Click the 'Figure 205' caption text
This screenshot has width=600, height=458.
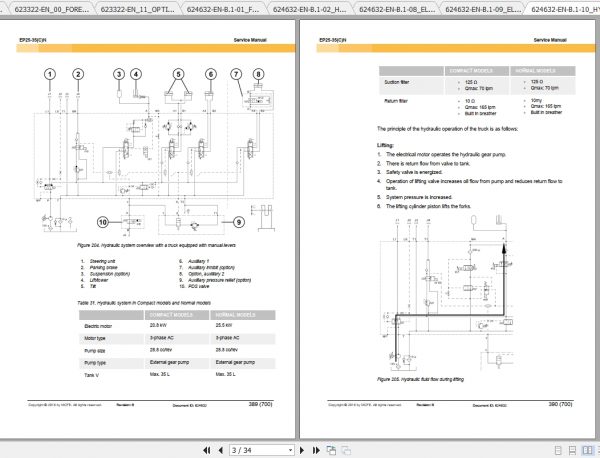420,379
